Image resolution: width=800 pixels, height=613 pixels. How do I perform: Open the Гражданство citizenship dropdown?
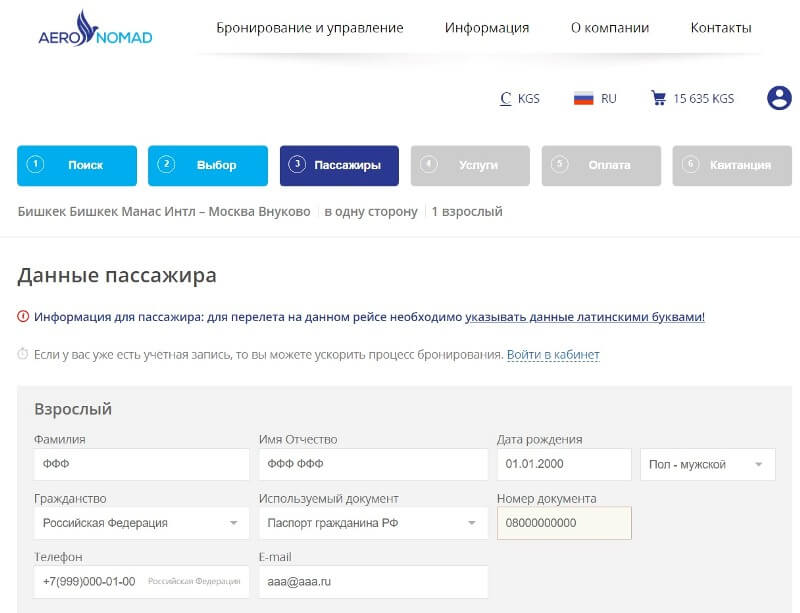tap(141, 523)
